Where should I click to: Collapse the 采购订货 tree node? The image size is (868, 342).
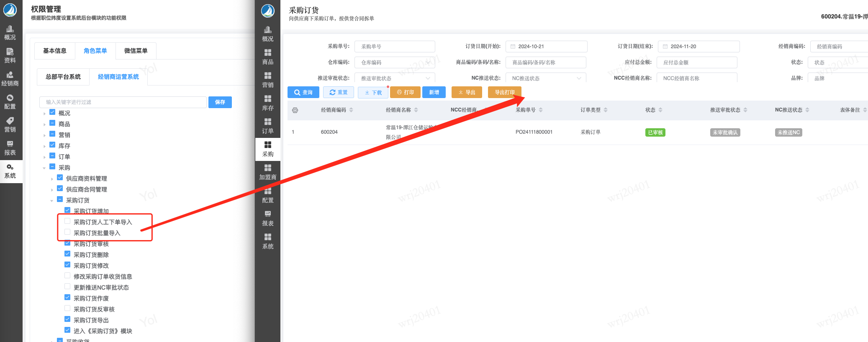point(52,201)
